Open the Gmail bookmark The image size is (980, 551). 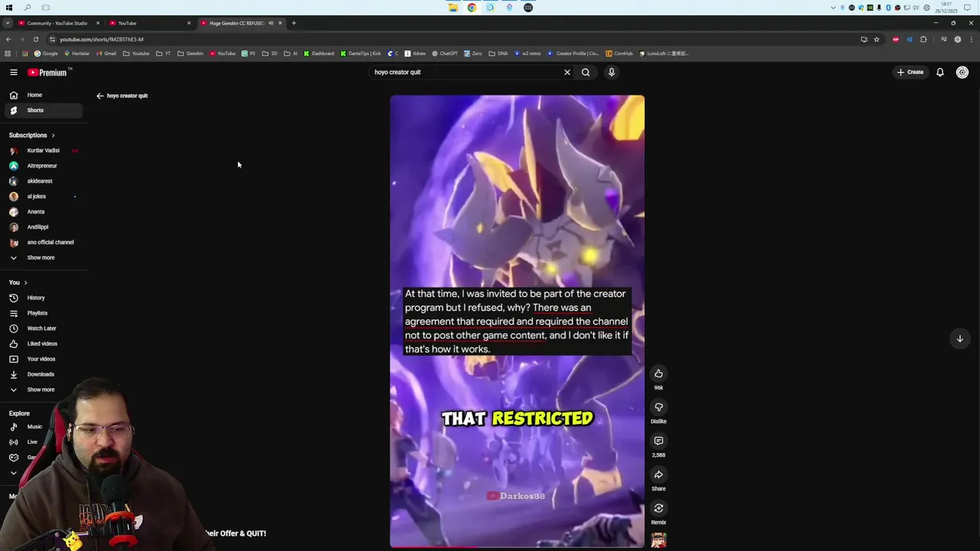point(106,54)
